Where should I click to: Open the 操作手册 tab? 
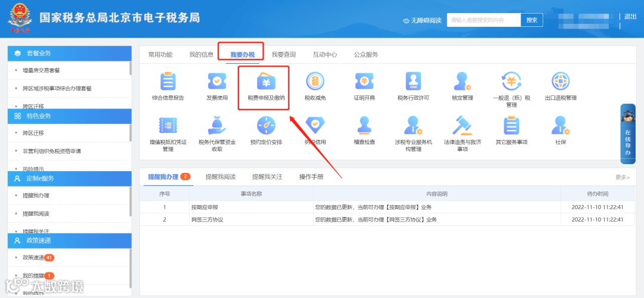[x=311, y=177]
